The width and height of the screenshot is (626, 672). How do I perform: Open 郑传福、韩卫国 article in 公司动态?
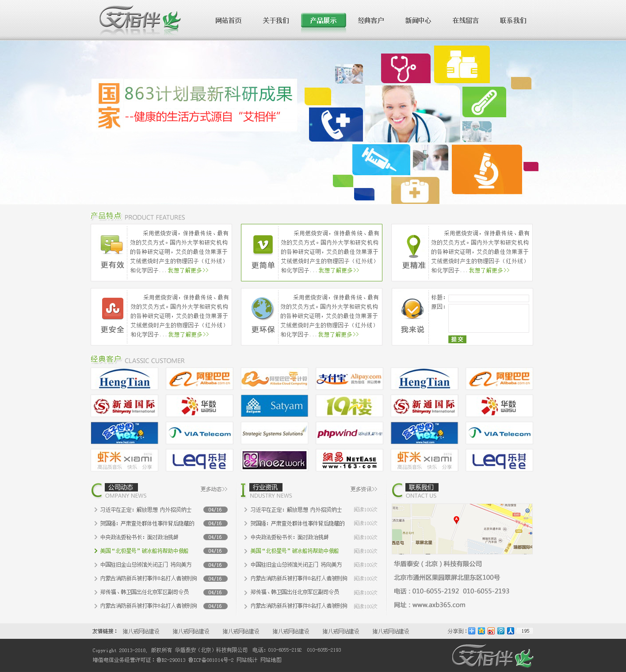coord(145,592)
